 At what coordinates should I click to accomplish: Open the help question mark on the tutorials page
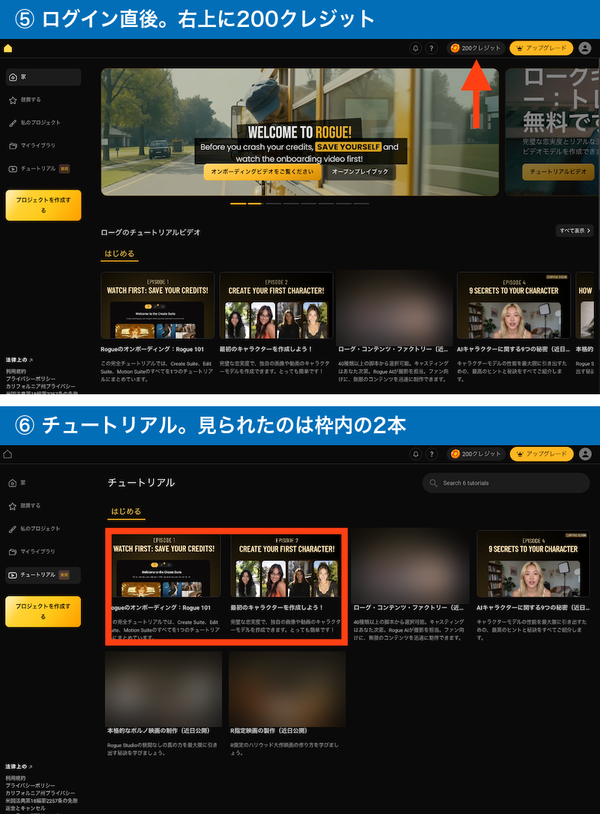pos(431,454)
